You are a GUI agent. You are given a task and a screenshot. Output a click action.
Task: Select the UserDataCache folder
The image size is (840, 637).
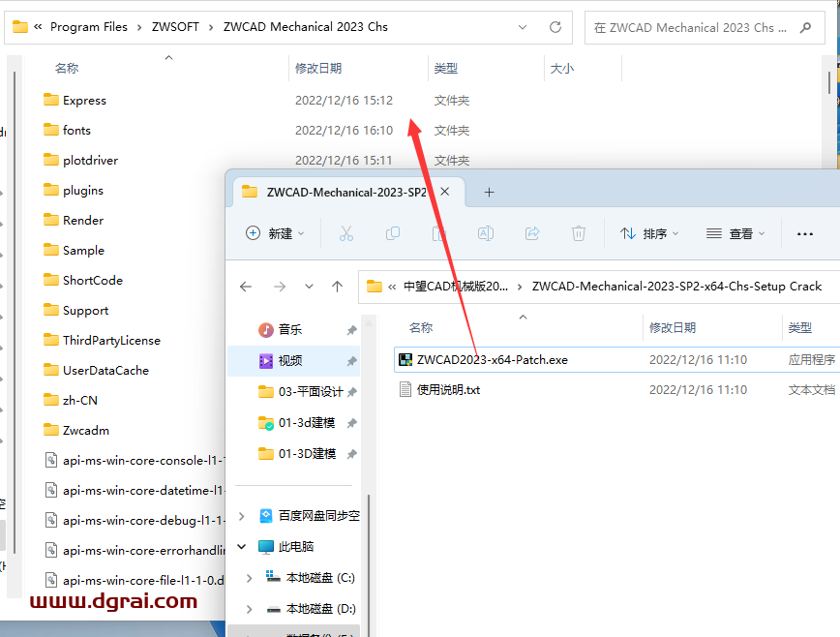105,370
